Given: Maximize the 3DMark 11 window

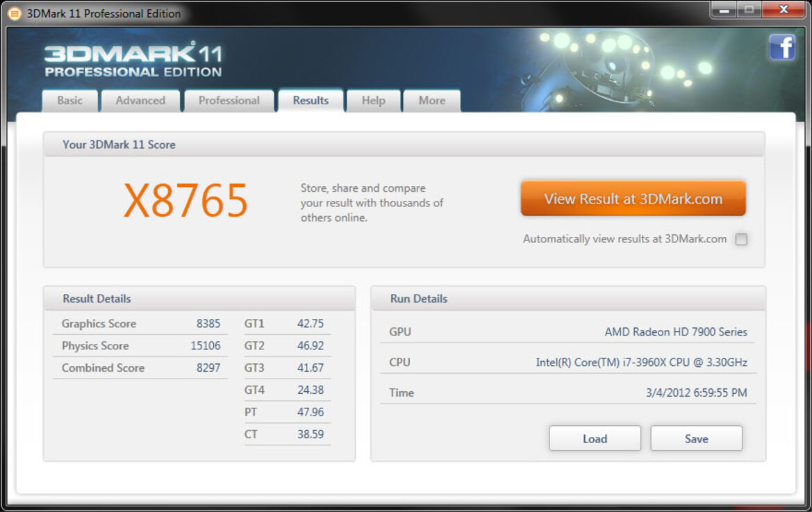Looking at the screenshot, I should pos(749,10).
